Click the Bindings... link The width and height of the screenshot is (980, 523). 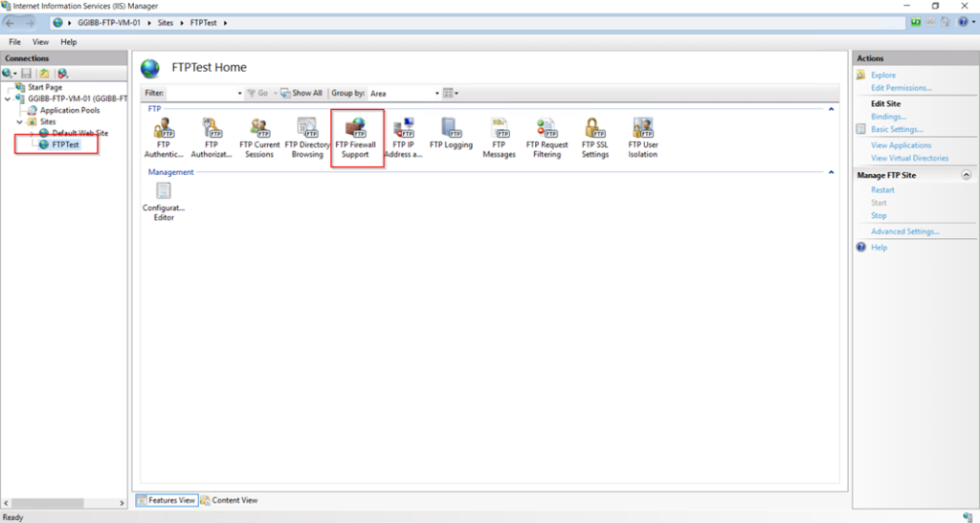[x=888, y=117]
